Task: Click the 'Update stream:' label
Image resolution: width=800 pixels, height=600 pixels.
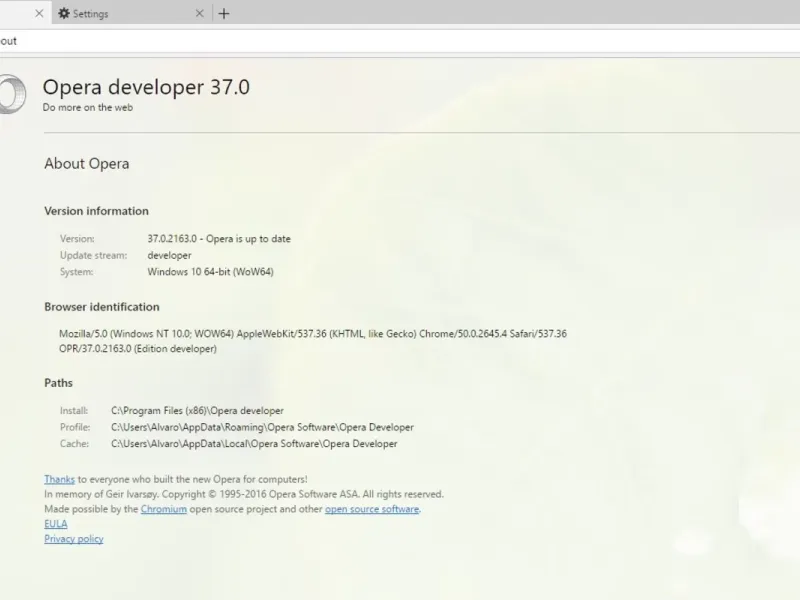Action: point(93,255)
